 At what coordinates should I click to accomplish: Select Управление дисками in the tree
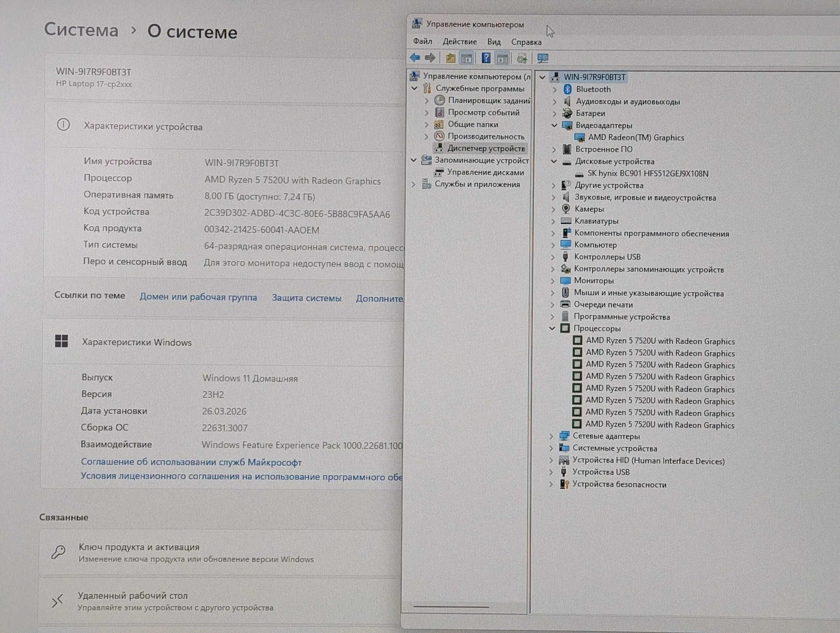point(486,172)
